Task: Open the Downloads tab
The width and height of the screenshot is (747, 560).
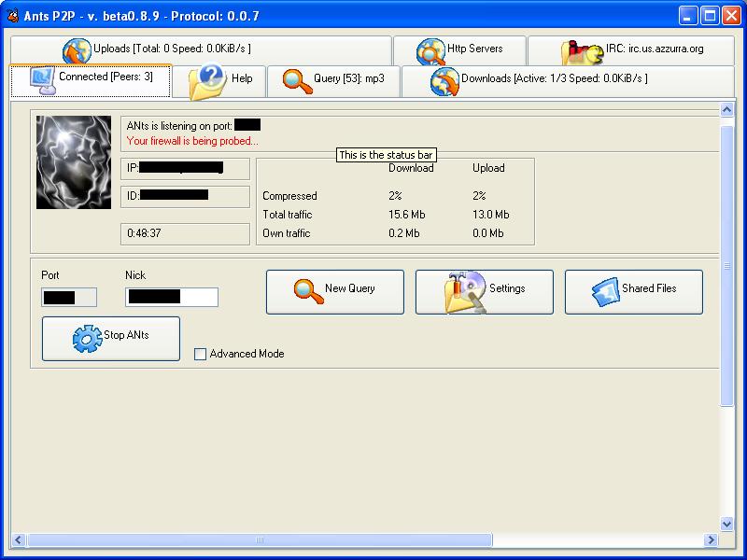Action: coord(568,81)
